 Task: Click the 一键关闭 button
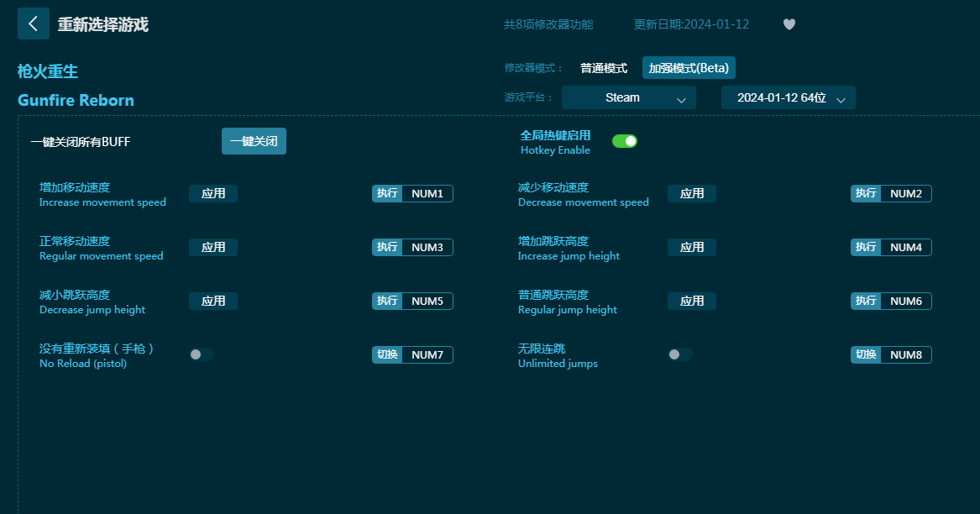pos(254,141)
